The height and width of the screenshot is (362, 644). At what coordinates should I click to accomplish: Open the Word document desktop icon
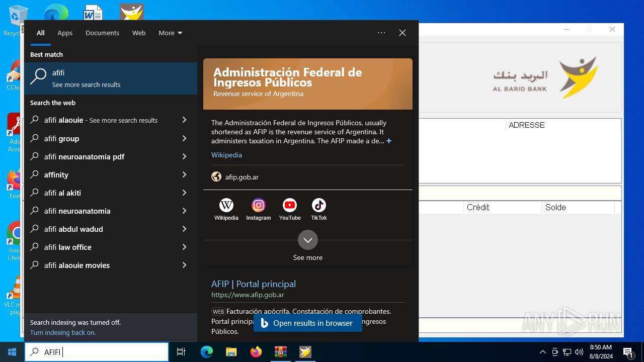coord(93,12)
